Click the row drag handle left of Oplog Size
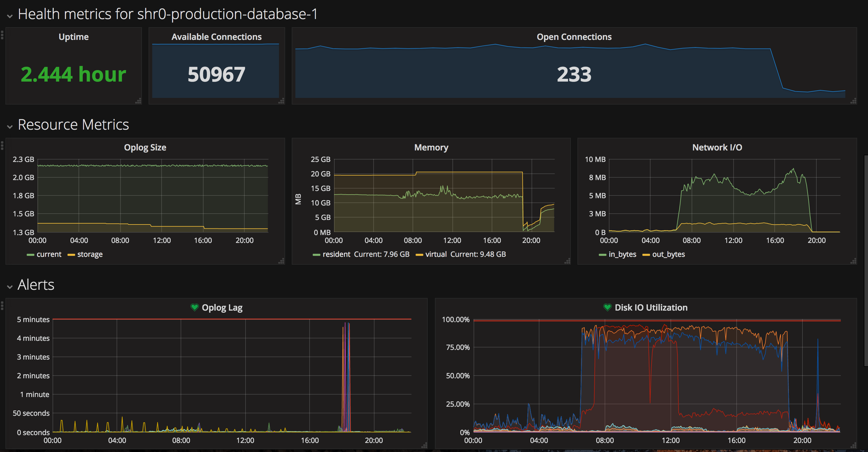 point(2,145)
